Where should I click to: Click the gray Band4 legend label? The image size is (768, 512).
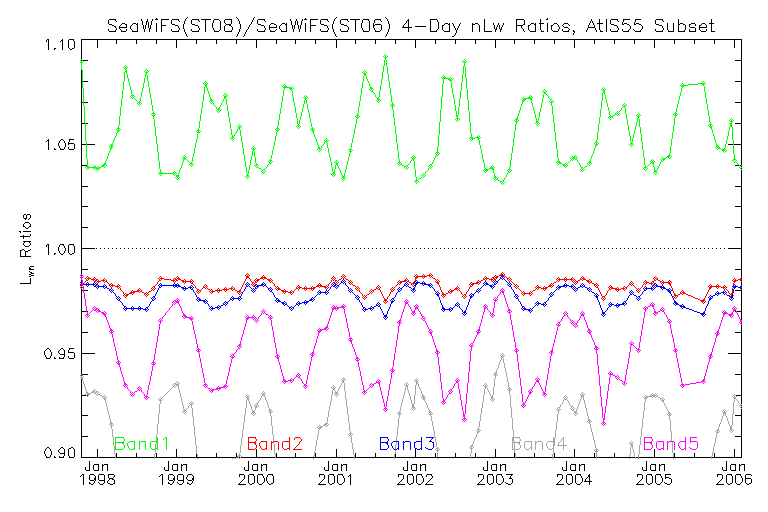pos(539,444)
